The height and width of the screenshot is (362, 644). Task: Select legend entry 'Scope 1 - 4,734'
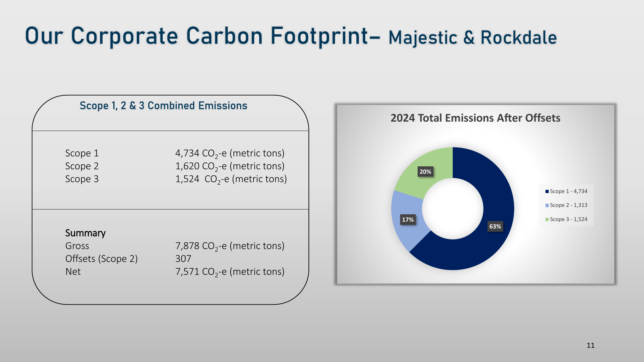pyautogui.click(x=566, y=191)
